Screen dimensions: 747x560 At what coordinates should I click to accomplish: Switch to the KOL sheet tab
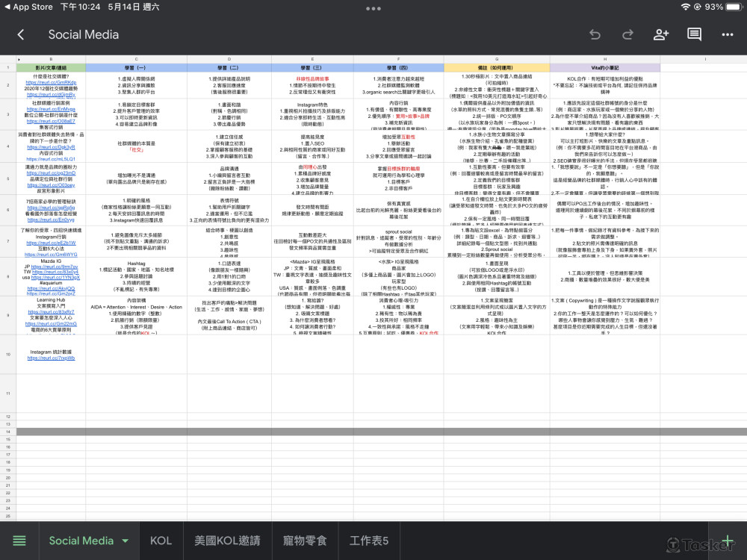point(161,541)
